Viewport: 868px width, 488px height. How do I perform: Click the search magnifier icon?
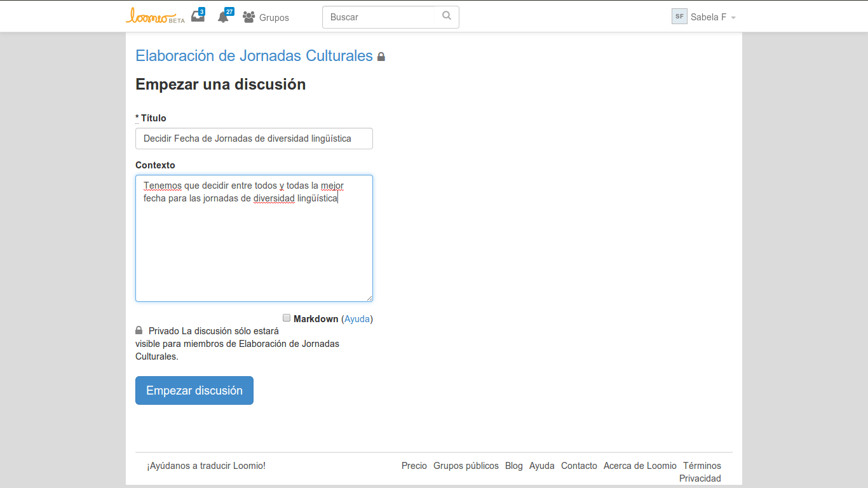[x=447, y=17]
